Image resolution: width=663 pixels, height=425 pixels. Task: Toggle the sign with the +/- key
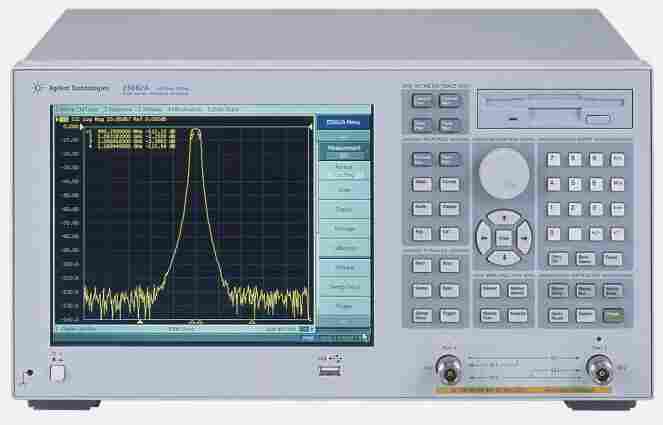(596, 233)
